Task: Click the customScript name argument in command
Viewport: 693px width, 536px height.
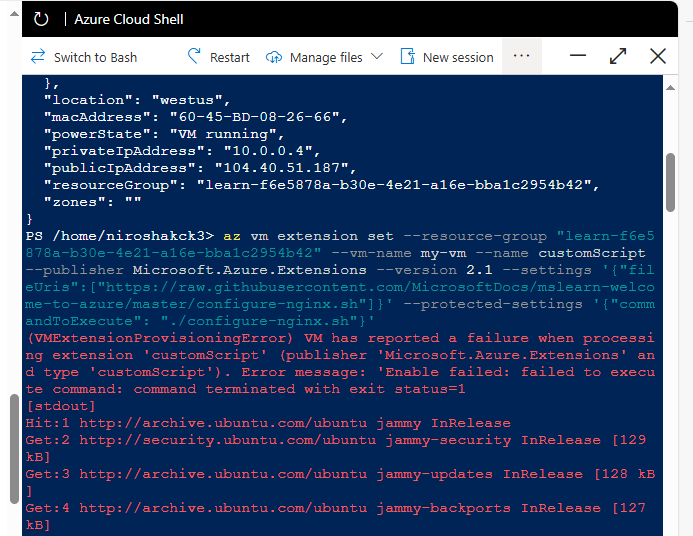Action: [x=591, y=253]
